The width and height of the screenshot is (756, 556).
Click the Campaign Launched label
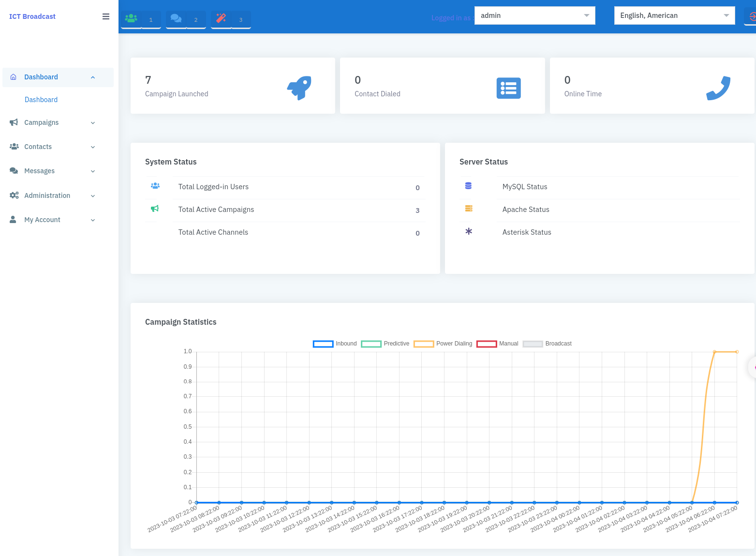177,94
